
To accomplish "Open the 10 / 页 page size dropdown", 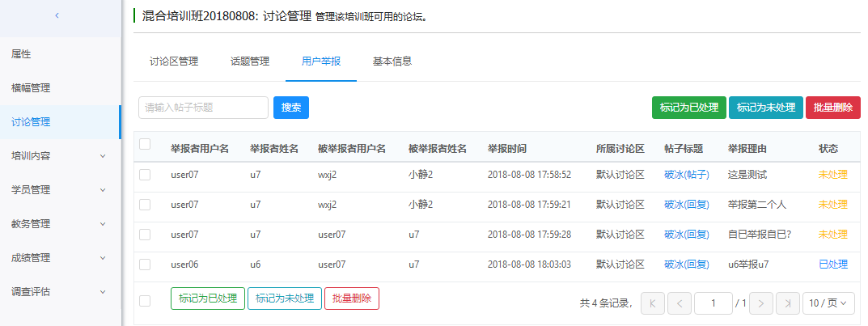I will (x=828, y=303).
